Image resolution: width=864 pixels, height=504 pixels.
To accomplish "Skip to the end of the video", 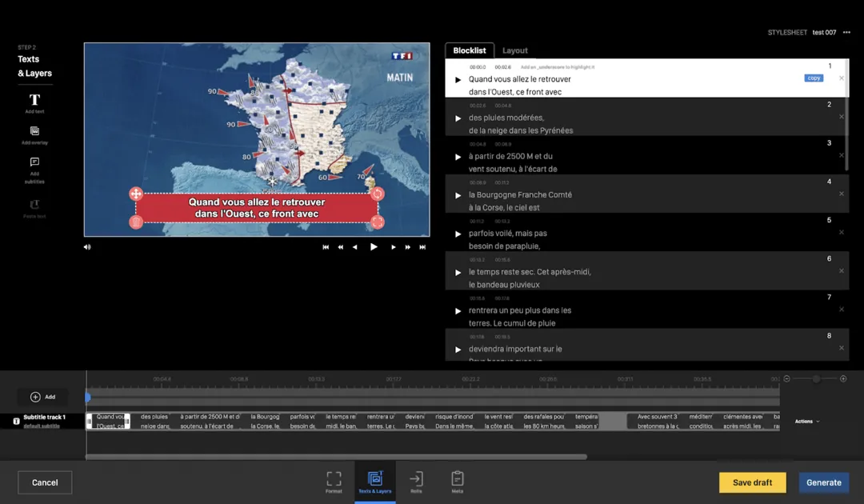I will 422,247.
